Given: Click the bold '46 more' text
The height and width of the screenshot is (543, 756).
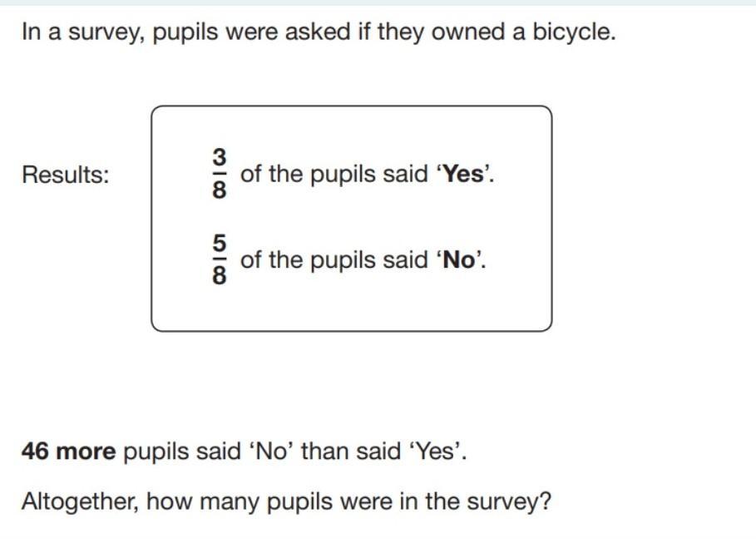Looking at the screenshot, I should coord(68,452).
